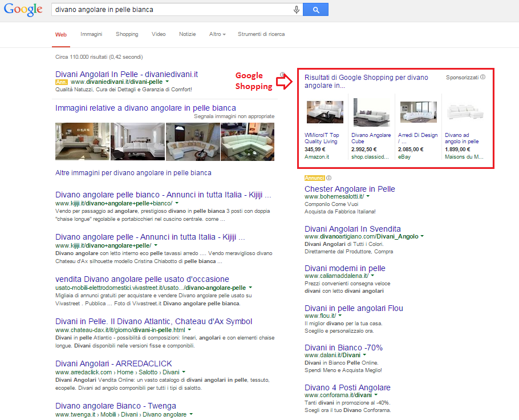Click the info icon next to Annunci label
This screenshot has height=420, width=519.
329,178
